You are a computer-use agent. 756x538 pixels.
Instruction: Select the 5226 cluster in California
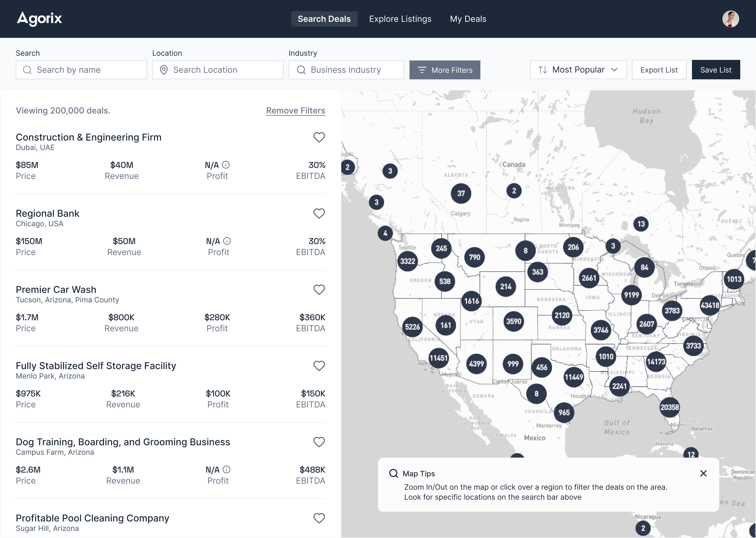pos(412,327)
